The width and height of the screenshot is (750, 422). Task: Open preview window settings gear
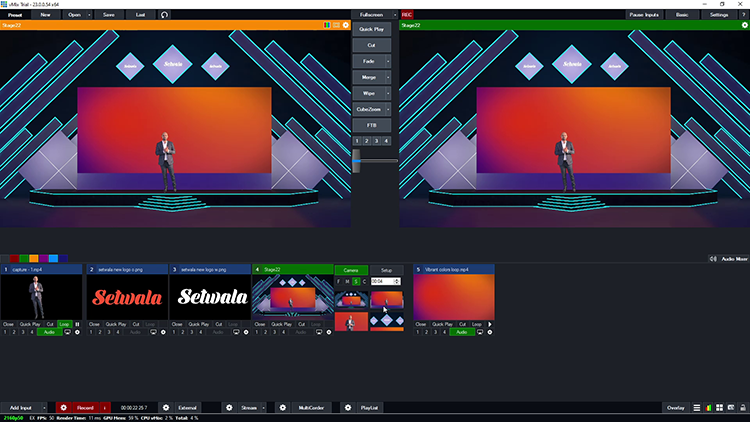point(345,25)
